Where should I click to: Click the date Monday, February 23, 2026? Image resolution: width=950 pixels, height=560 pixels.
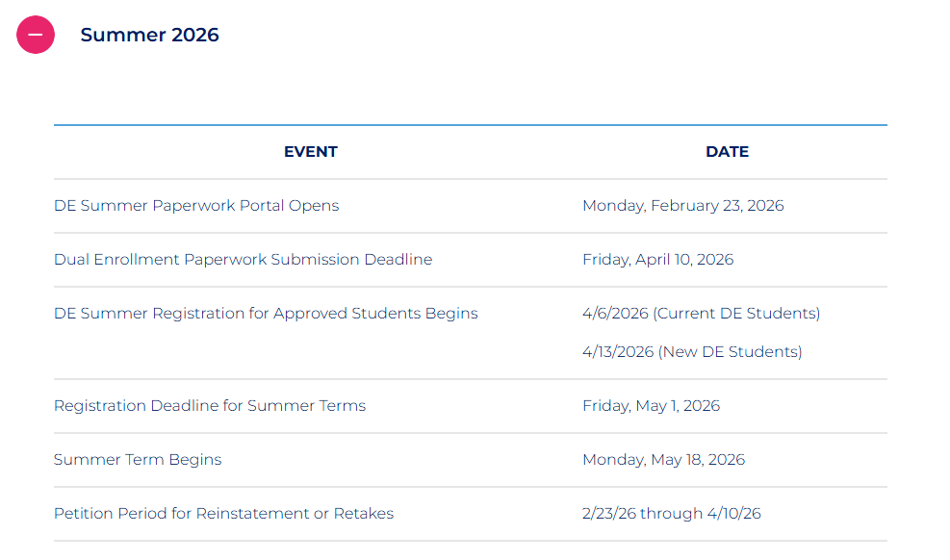pyautogui.click(x=682, y=206)
